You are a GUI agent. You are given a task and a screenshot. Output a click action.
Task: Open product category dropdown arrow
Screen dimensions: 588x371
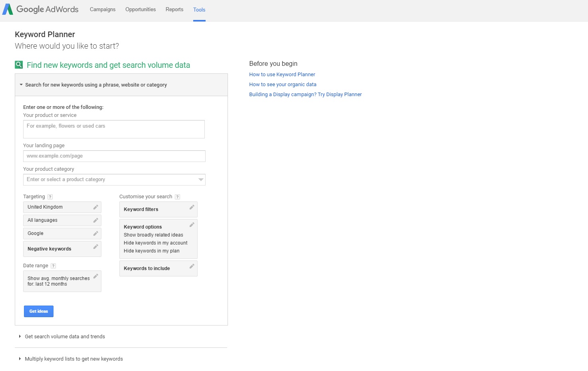click(x=201, y=180)
